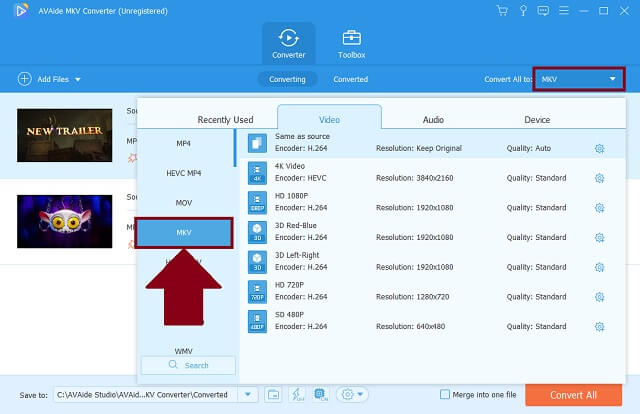Open settings gear for 3D Red-Blue
The image size is (640, 414).
[599, 238]
